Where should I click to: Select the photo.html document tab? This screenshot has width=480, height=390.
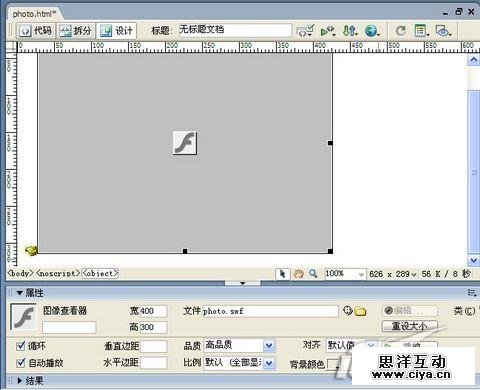point(34,14)
